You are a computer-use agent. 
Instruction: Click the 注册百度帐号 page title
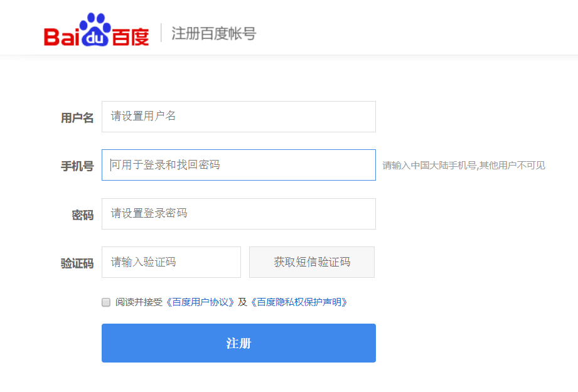[213, 33]
